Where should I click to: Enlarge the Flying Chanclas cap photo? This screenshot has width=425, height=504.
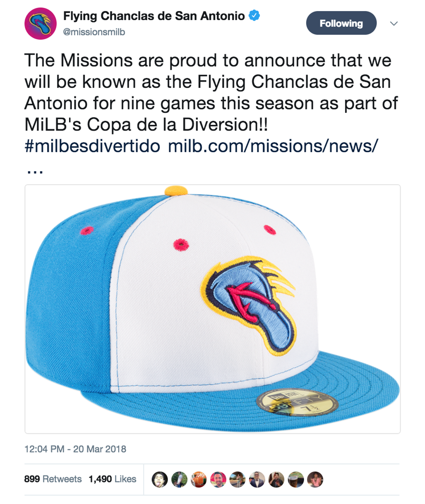(212, 309)
